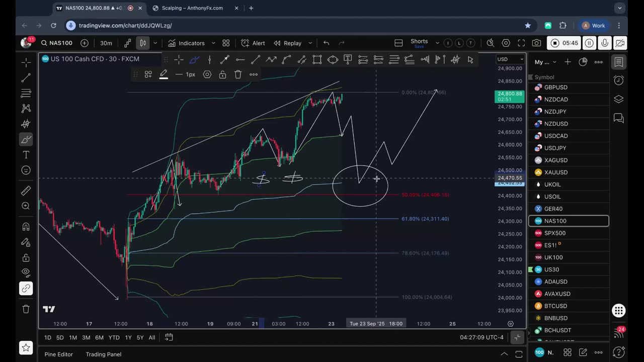Toggle lock all drawings
Screen dimensions: 644x362
click(x=26, y=258)
